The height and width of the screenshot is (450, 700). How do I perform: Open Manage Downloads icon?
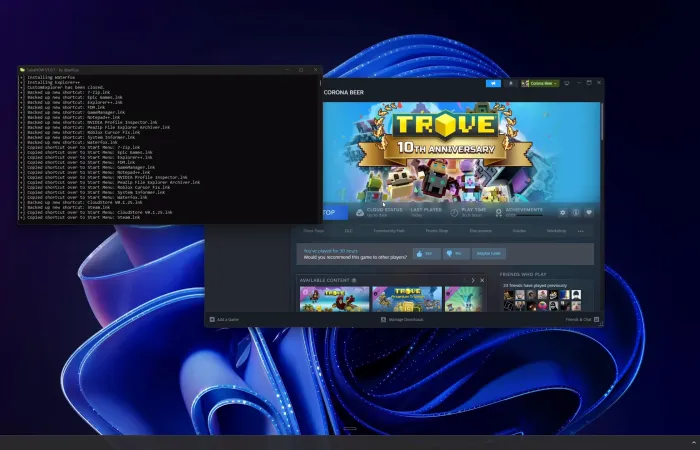pyautogui.click(x=383, y=320)
